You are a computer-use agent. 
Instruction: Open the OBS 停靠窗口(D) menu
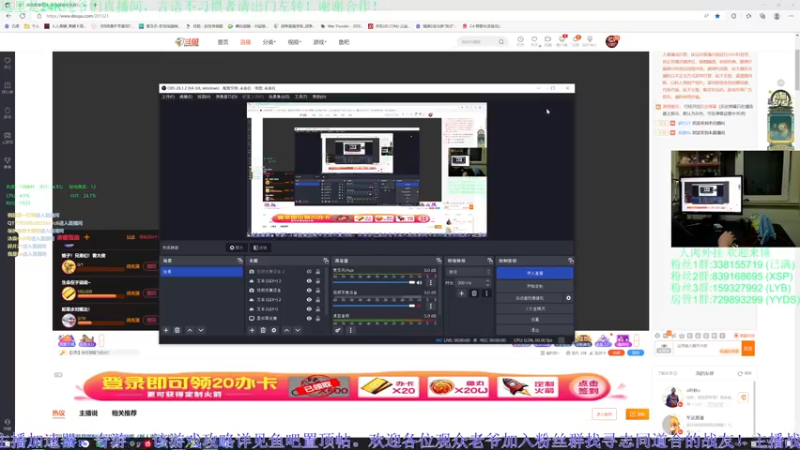(226, 96)
